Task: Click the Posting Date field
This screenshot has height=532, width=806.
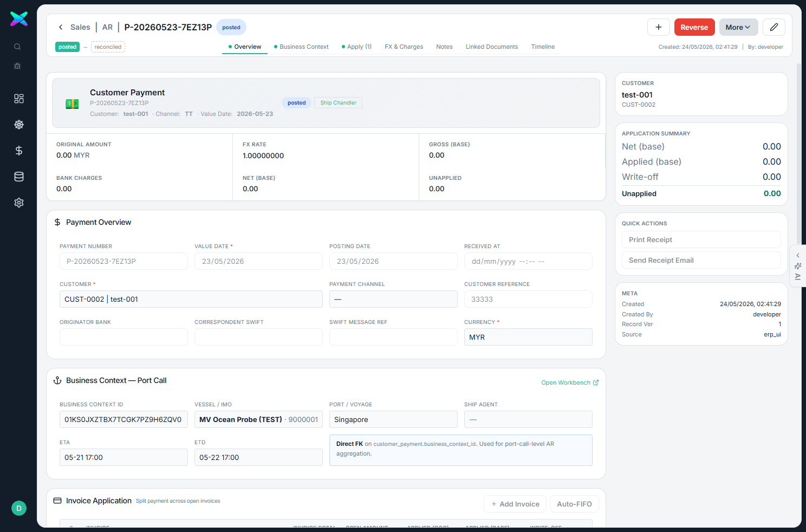Action: 393,261
